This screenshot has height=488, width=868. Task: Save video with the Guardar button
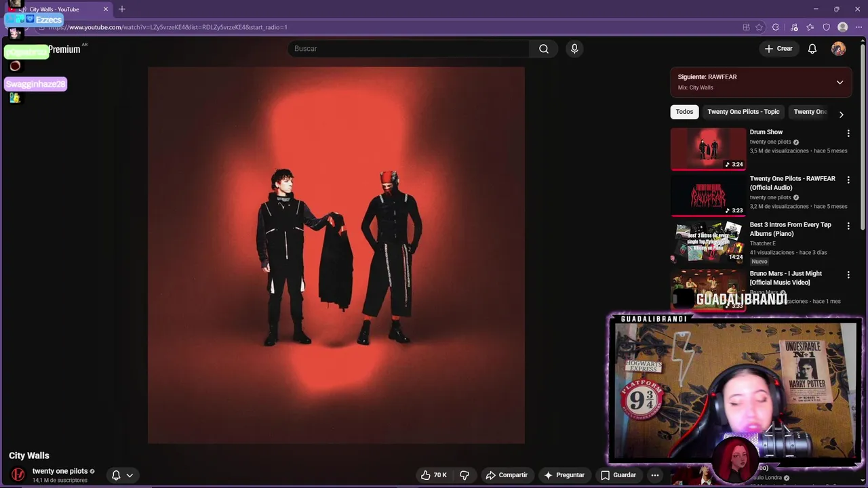[618, 475]
